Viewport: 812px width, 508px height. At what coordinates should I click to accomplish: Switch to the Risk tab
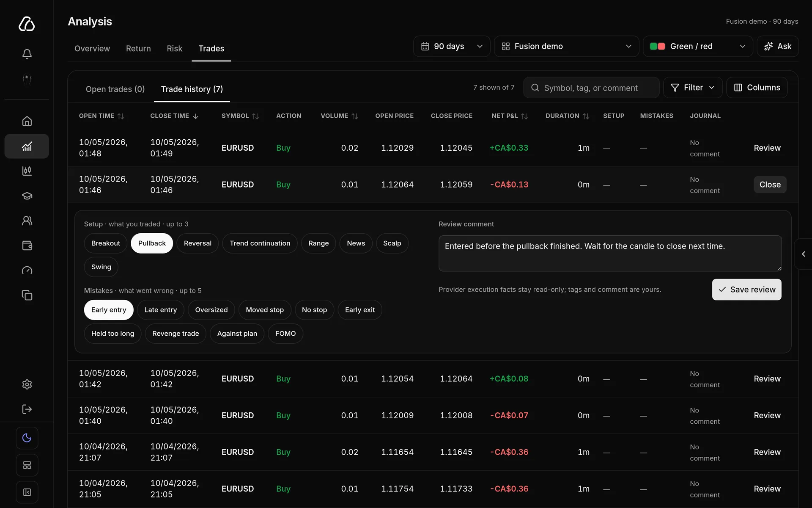click(x=174, y=49)
